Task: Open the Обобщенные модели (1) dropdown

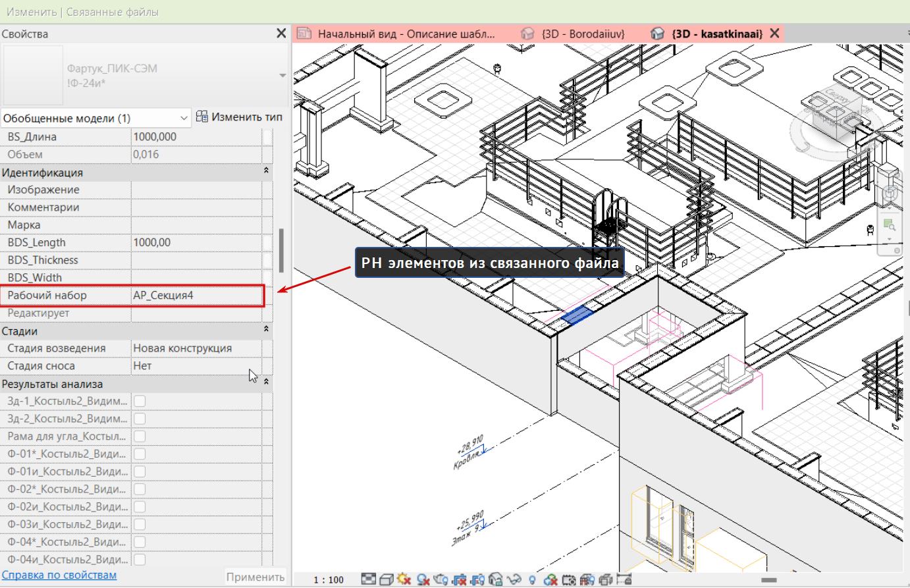Action: pos(95,118)
